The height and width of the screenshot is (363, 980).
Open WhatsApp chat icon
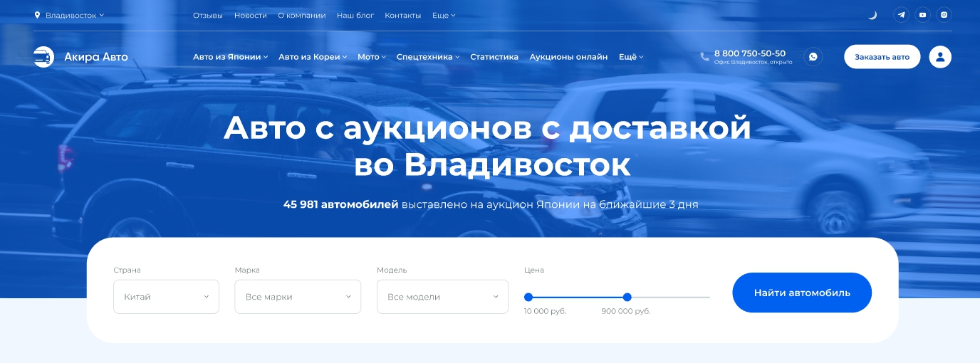[813, 57]
